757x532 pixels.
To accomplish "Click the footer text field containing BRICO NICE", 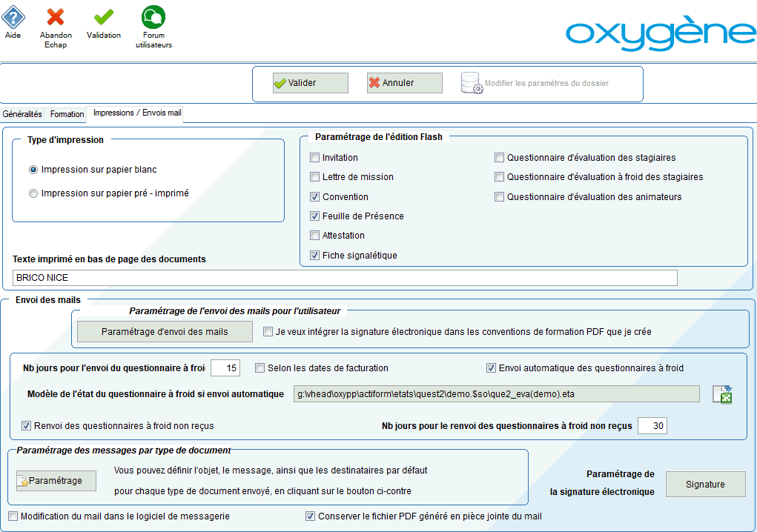I will click(345, 278).
